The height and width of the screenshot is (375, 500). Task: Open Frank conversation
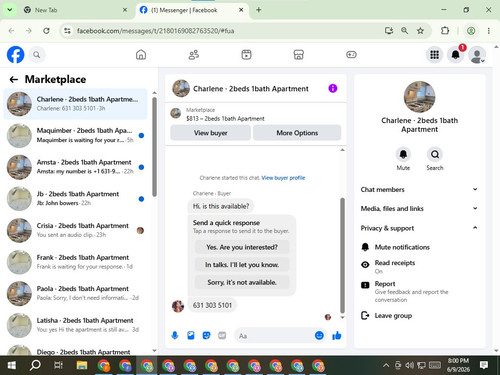coord(75,262)
